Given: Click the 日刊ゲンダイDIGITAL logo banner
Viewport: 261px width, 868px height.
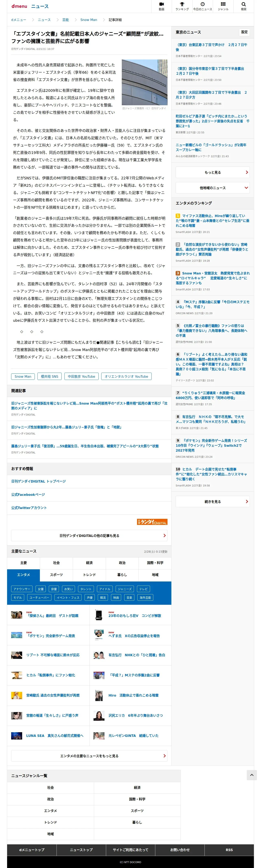Looking at the screenshot, I should 152,522.
